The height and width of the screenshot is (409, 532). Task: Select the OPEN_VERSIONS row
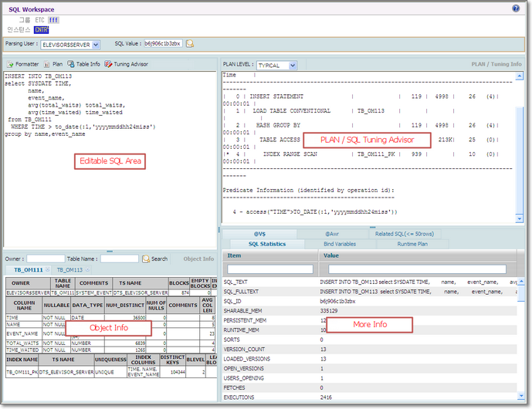coord(370,368)
